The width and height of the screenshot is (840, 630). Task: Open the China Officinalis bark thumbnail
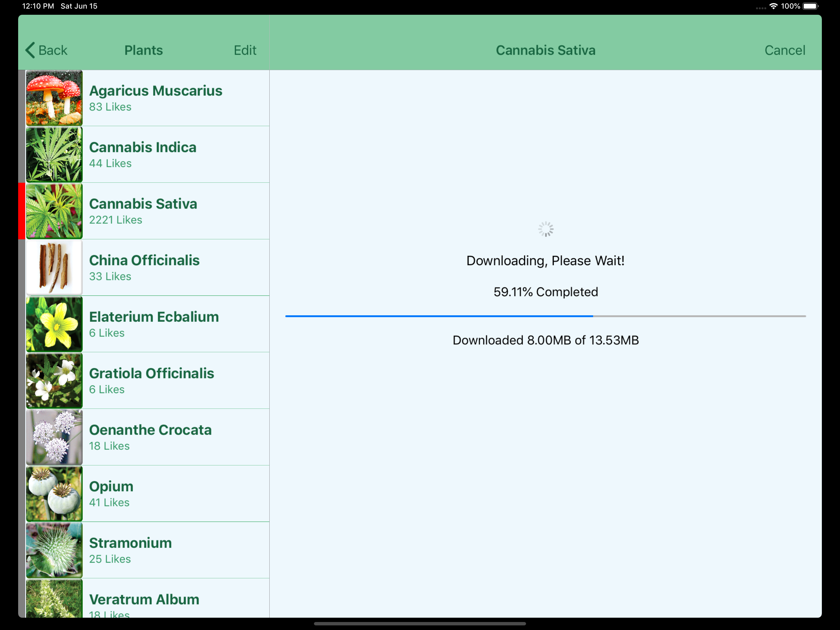(54, 268)
